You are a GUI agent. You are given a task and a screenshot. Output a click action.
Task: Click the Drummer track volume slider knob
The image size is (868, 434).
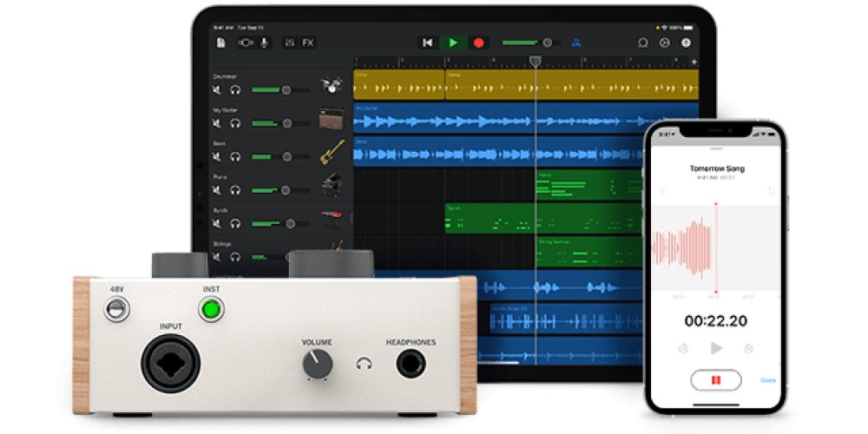click(x=286, y=90)
